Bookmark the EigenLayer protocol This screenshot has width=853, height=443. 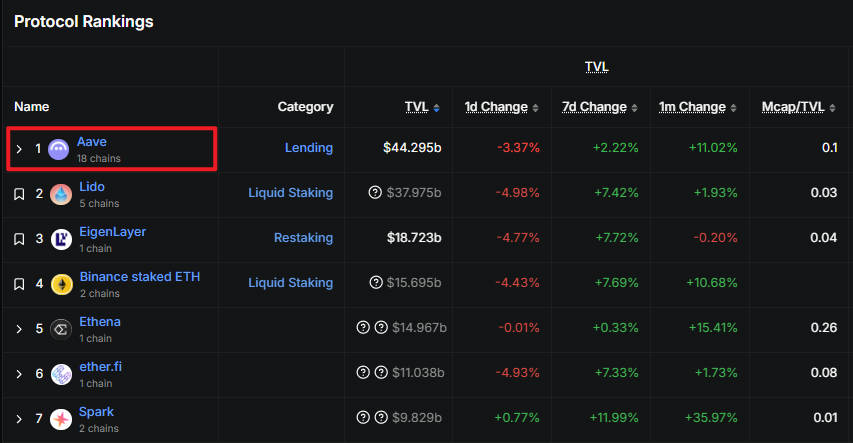pos(18,239)
